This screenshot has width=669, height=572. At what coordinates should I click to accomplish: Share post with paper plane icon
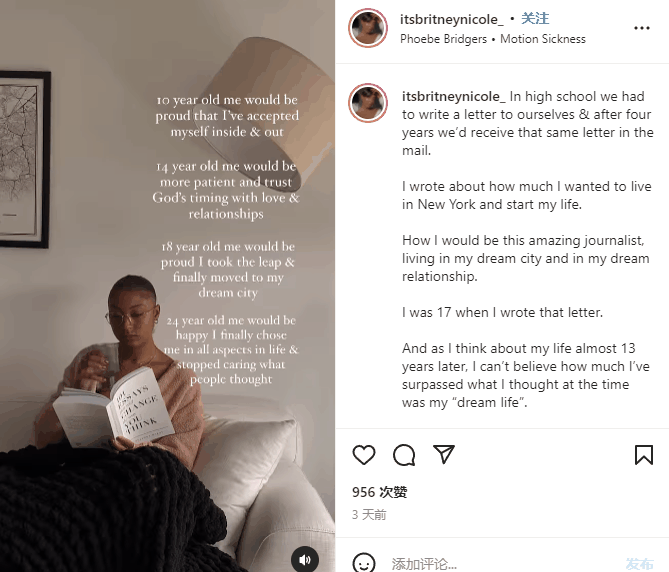click(444, 454)
